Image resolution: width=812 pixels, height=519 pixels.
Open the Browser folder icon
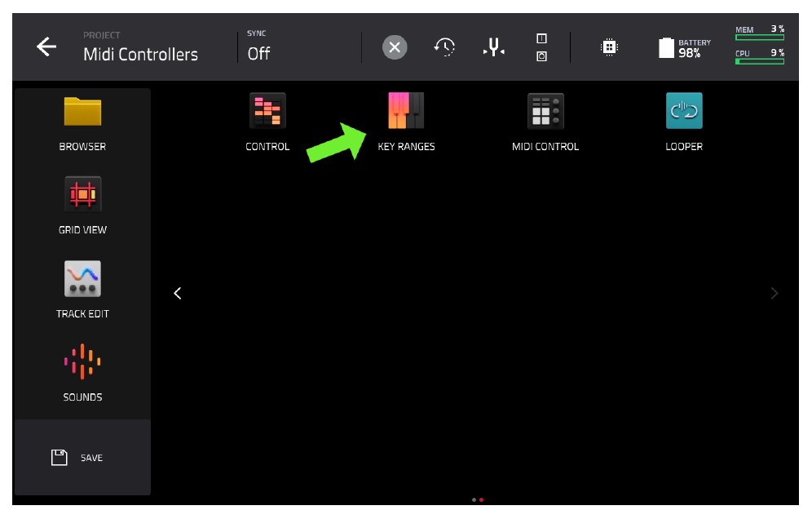[x=82, y=112]
